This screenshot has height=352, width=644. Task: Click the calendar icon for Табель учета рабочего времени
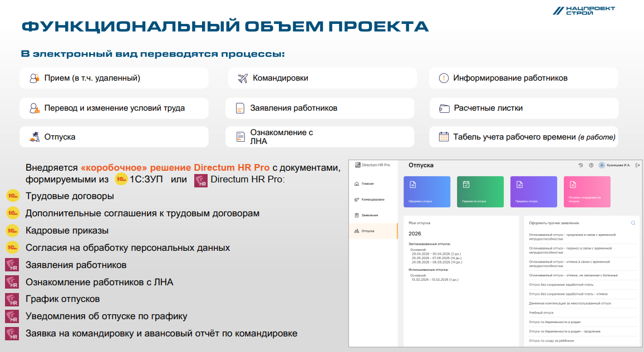[x=444, y=137]
